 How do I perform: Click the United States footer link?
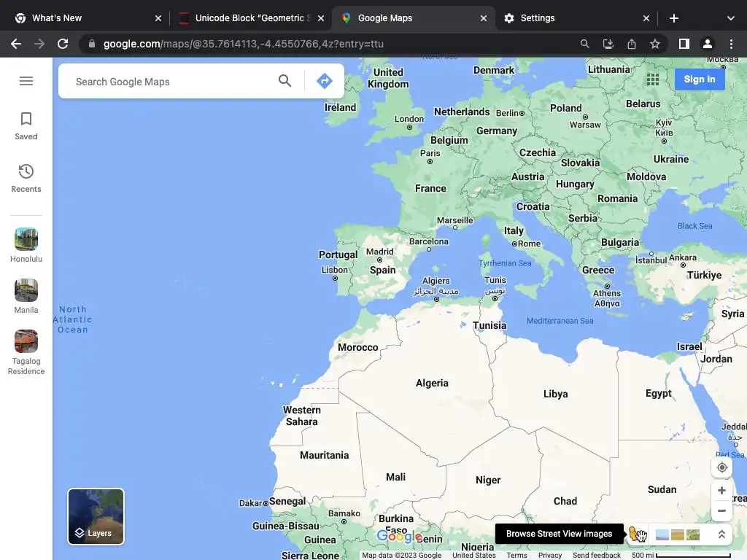(474, 555)
